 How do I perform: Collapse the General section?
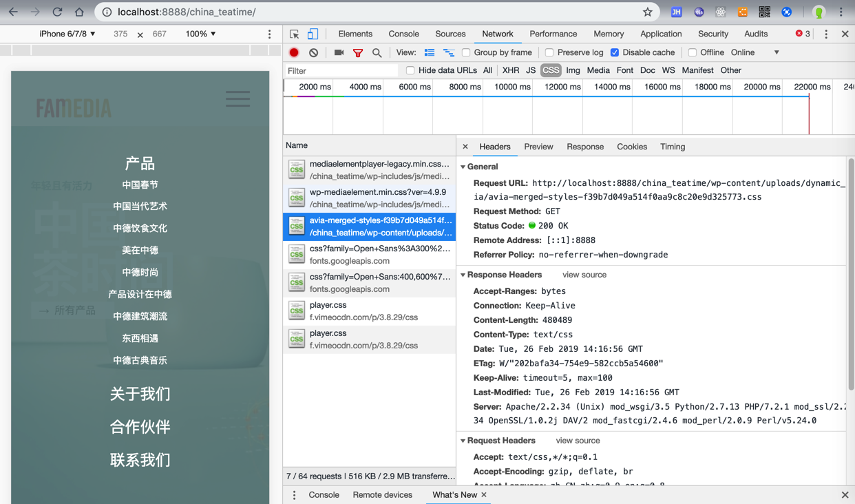pyautogui.click(x=463, y=167)
